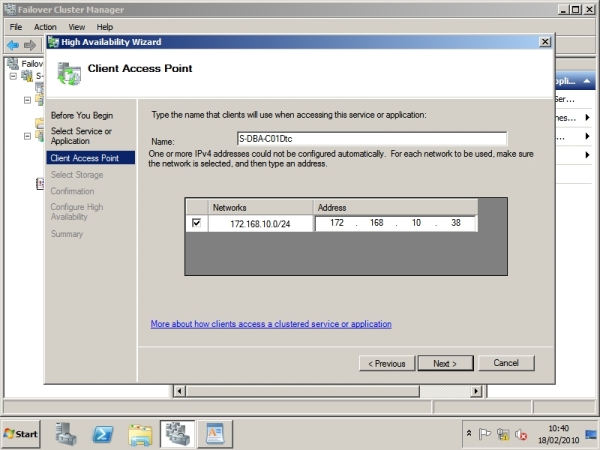The height and width of the screenshot is (450, 600).
Task: Show hidden tray icons chevron
Action: 469,434
